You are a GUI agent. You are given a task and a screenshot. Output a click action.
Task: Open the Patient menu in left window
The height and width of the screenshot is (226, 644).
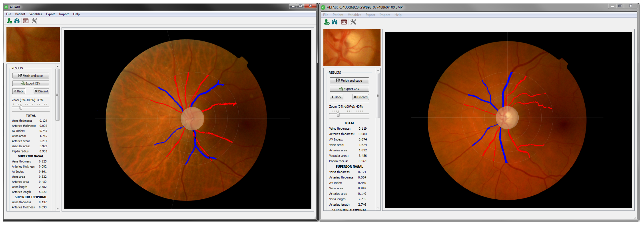pyautogui.click(x=20, y=14)
